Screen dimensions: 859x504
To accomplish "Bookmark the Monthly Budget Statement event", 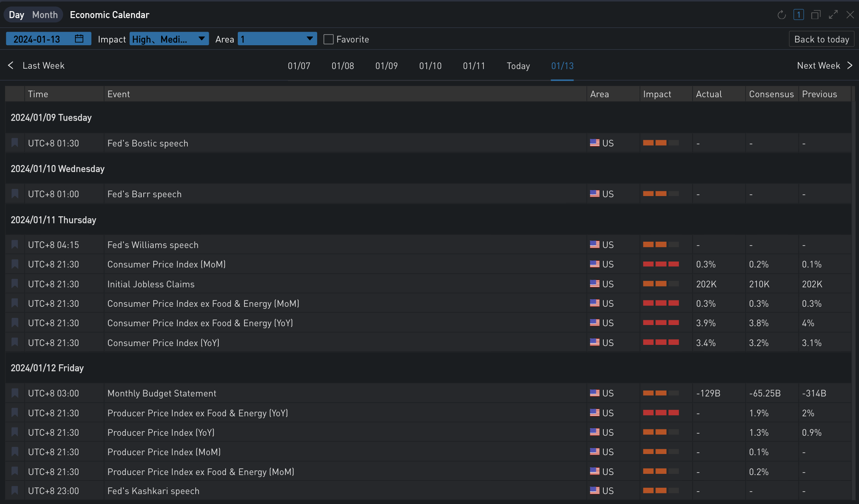I will click(15, 393).
